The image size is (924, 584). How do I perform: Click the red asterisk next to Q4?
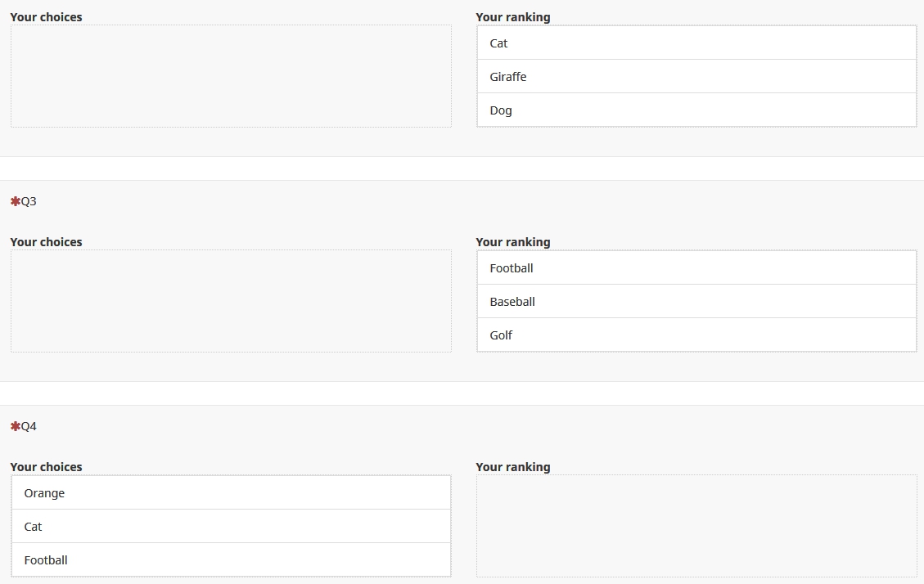(15, 426)
